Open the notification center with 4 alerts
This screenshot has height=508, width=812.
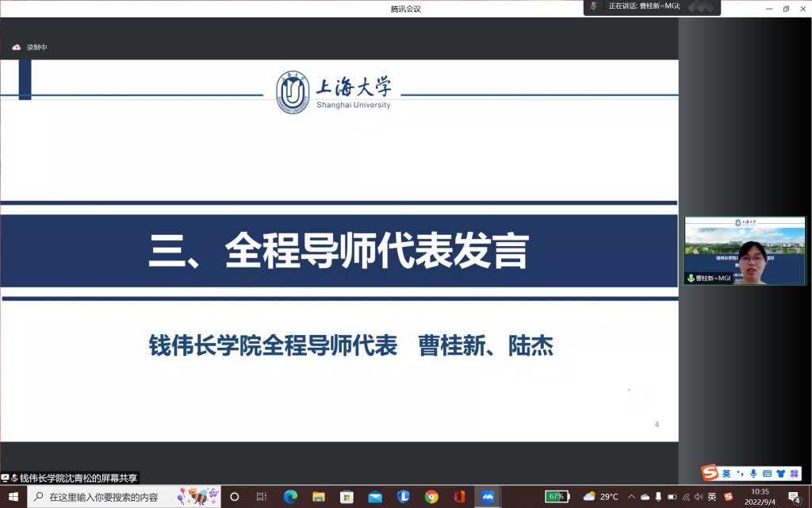tap(793, 497)
